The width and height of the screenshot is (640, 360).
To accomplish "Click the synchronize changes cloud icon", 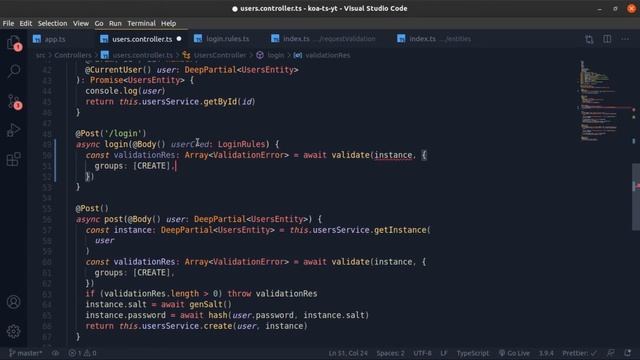I will pos(56,353).
